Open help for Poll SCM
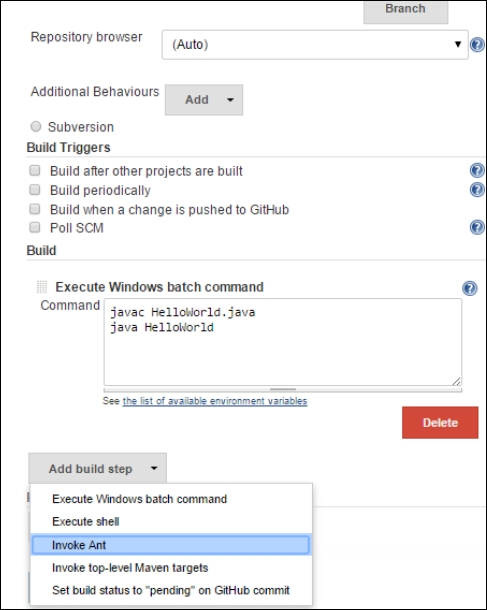The height and width of the screenshot is (610, 487). (x=477, y=227)
